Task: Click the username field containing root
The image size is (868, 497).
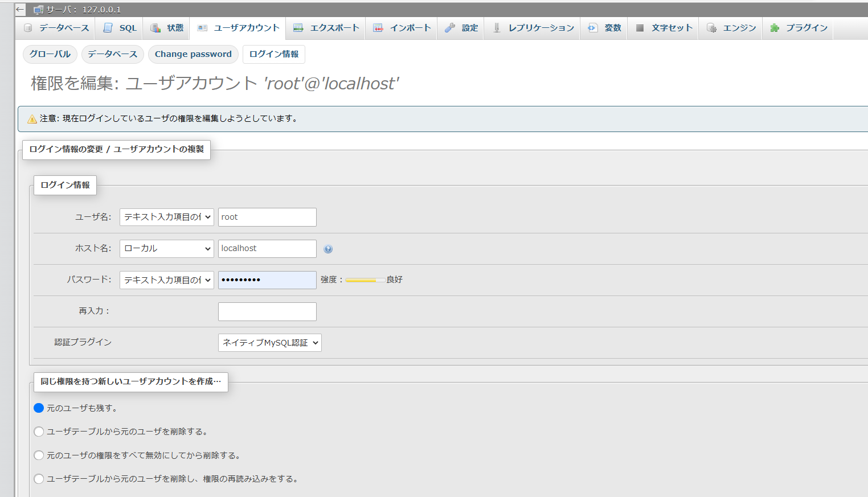Action: point(267,217)
